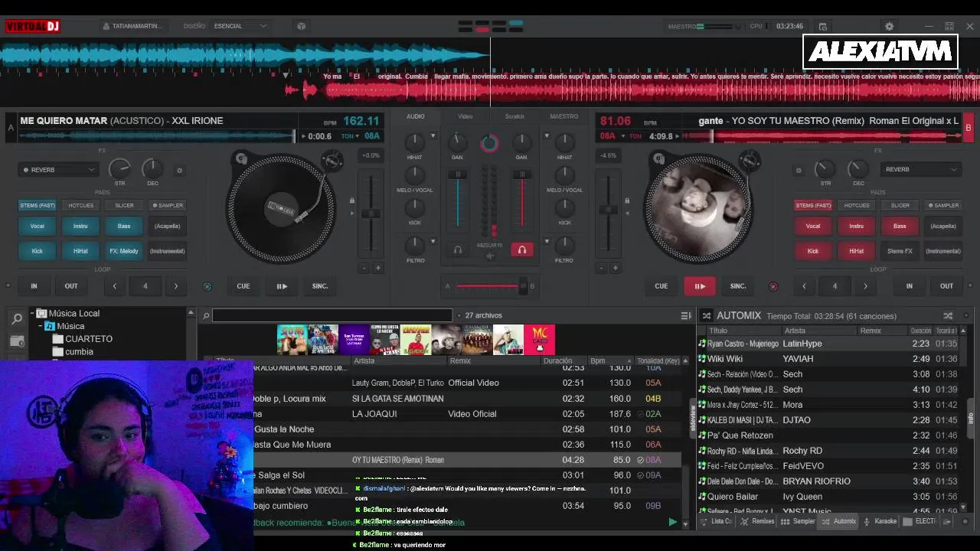Switch to MAESTRO mixer tab
The height and width of the screenshot is (551, 980).
[x=564, y=116]
